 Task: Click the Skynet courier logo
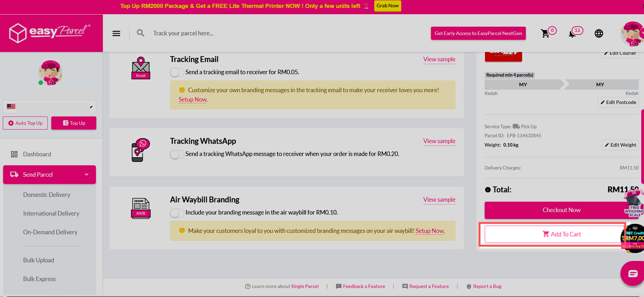[x=503, y=56]
